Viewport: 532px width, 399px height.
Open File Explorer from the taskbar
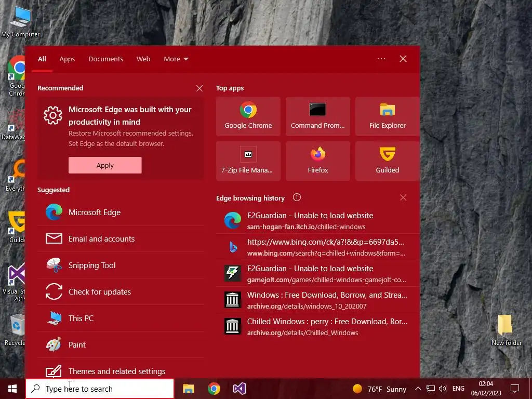188,389
